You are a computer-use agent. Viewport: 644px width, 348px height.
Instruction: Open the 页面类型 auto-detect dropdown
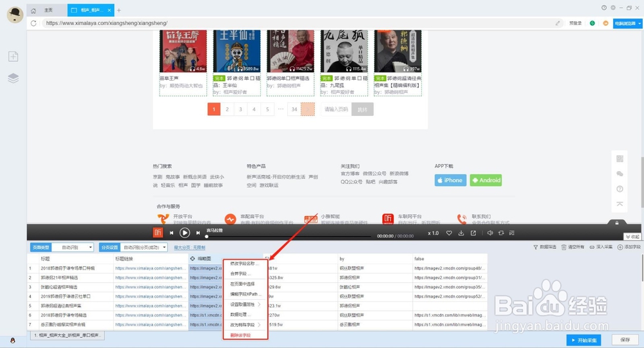tap(72, 248)
